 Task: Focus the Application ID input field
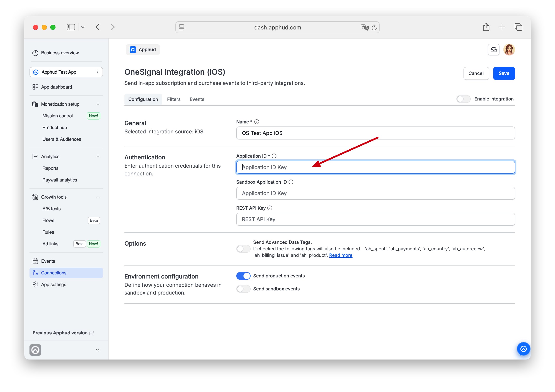375,167
